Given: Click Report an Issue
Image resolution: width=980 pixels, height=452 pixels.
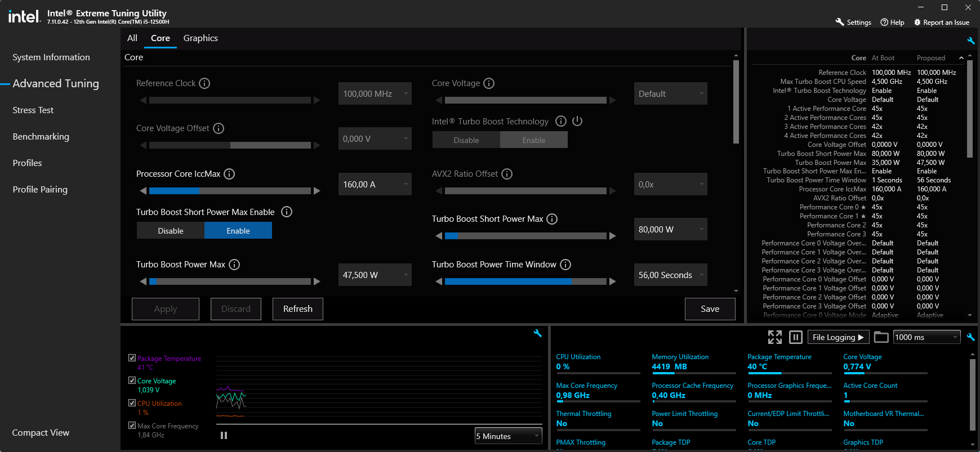Looking at the screenshot, I should pos(941,23).
